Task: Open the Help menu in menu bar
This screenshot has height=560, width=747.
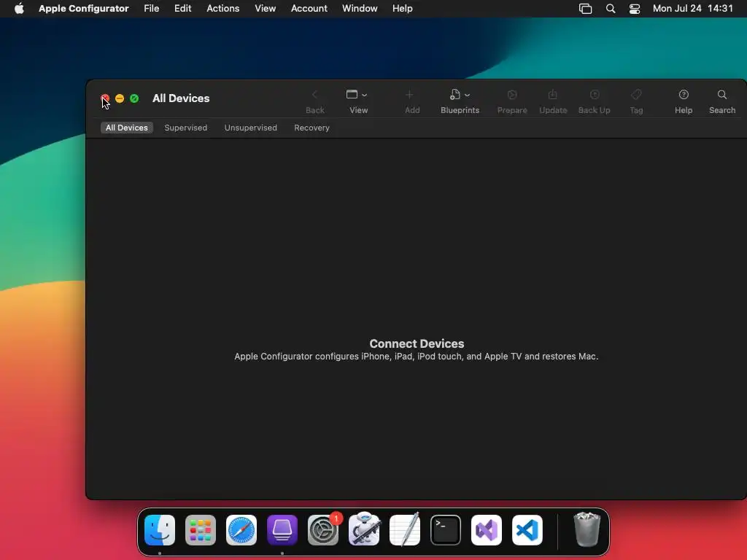Action: pyautogui.click(x=403, y=9)
